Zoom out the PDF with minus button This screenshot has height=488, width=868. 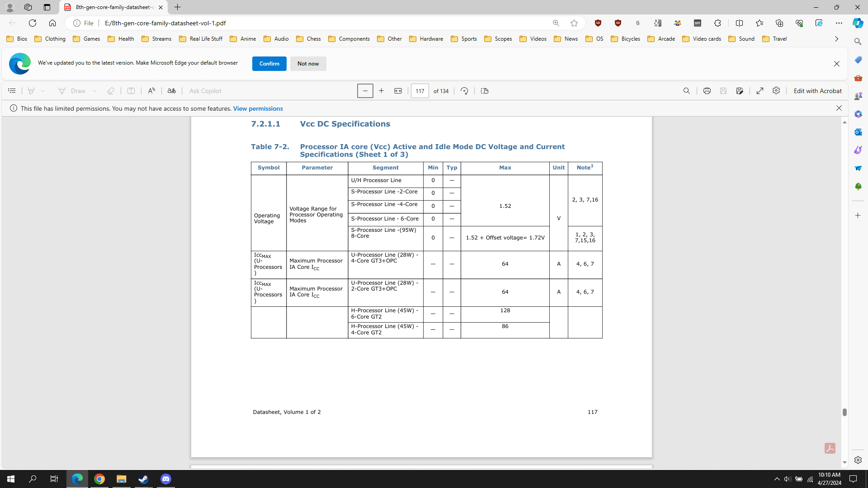tap(365, 91)
